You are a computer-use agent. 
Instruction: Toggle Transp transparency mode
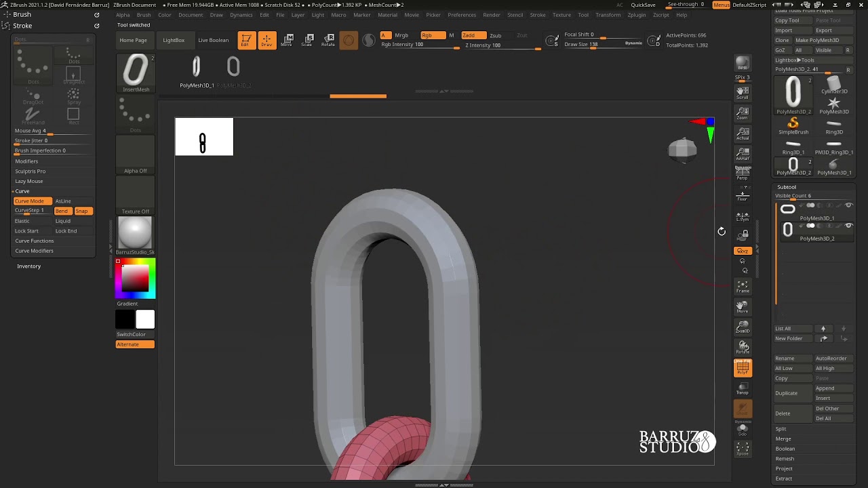pyautogui.click(x=742, y=388)
